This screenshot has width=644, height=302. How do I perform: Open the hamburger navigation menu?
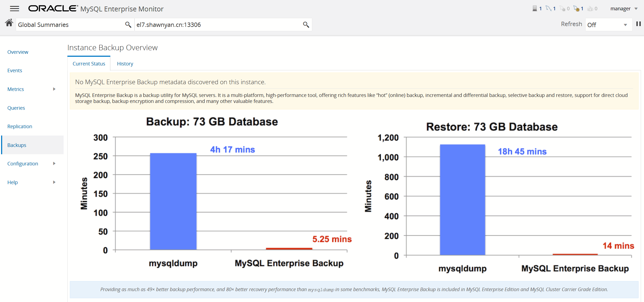14,9
